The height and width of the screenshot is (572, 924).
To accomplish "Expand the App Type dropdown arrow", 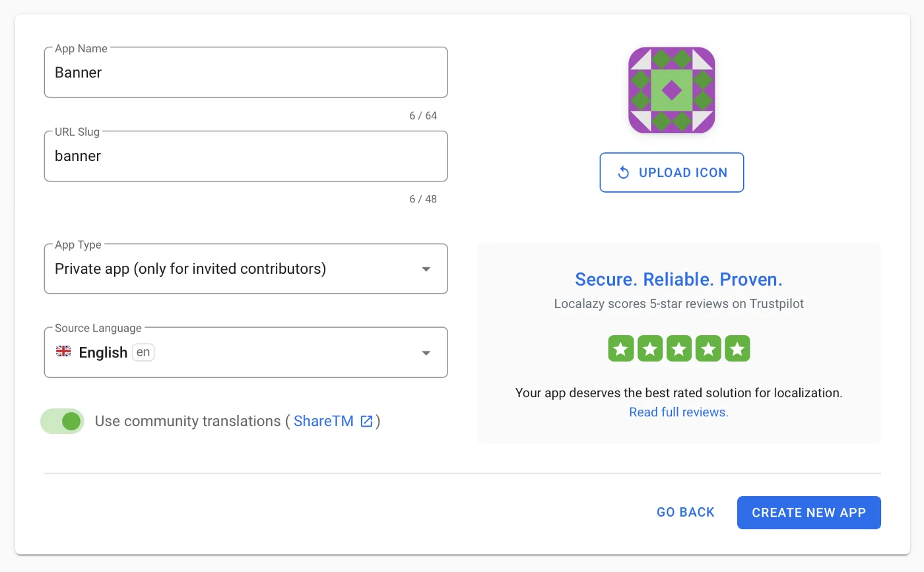I will click(426, 269).
